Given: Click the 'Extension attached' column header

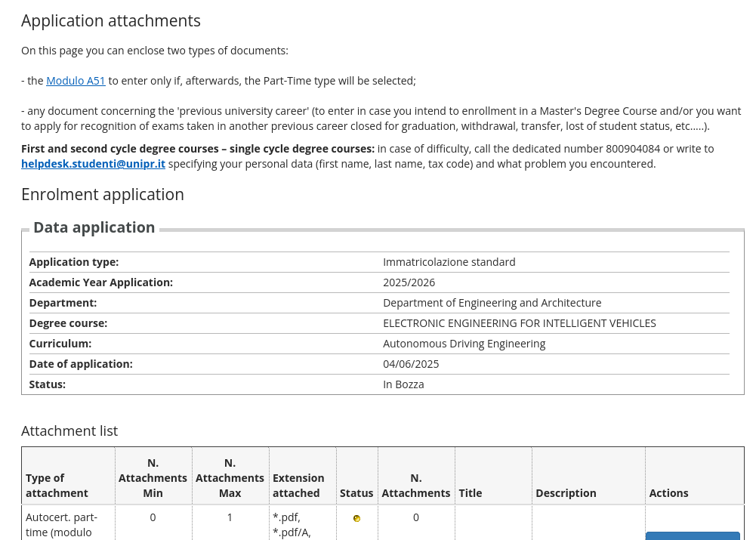Looking at the screenshot, I should (298, 486).
